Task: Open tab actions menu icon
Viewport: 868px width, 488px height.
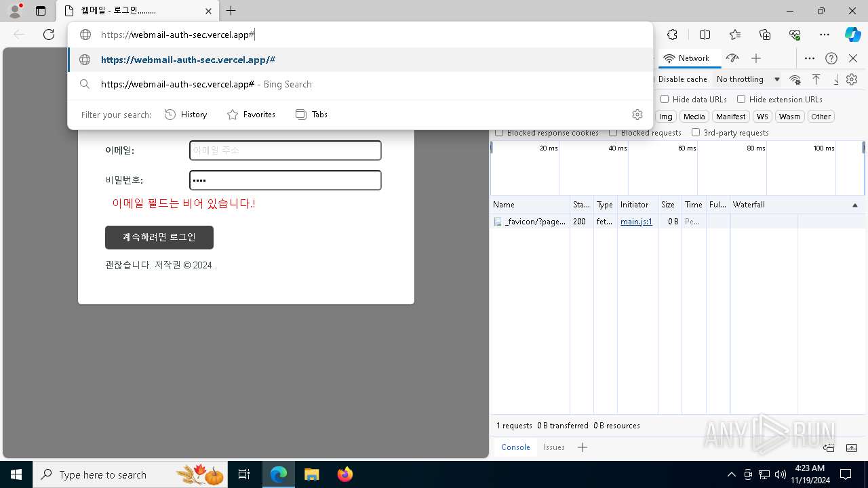Action: pos(41,11)
